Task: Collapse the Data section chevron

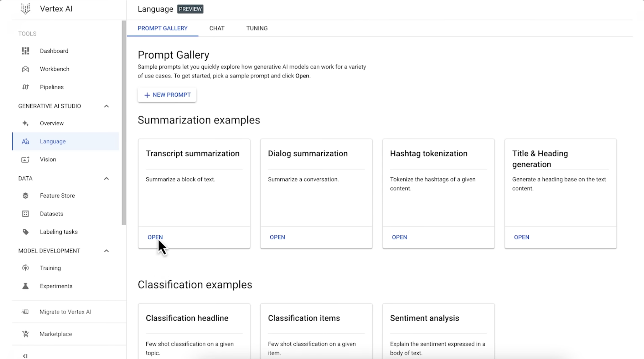Action: pyautogui.click(x=106, y=178)
